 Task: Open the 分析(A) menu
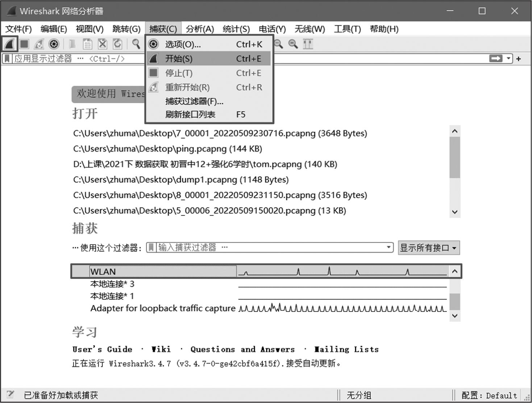click(x=200, y=29)
